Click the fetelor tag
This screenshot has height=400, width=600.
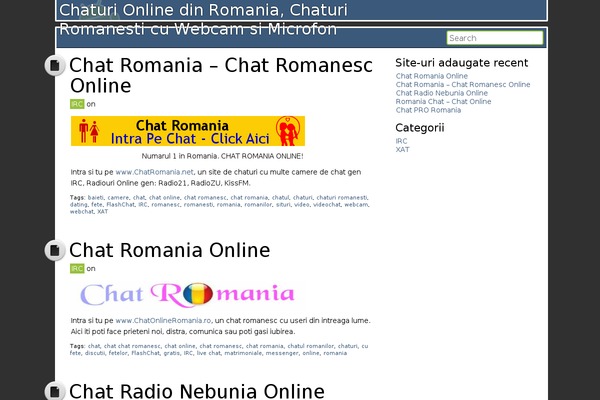117,353
